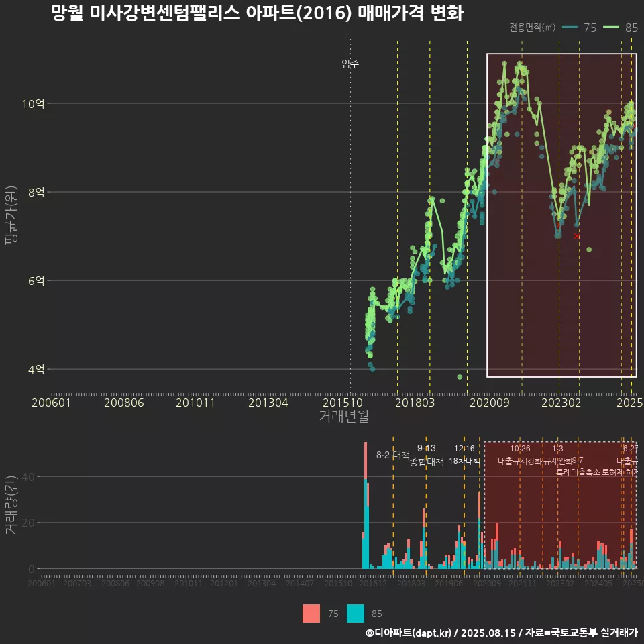Viewport: 644px width, 644px height.
Task: Click the 200601 label on the price chart axis
Action: pos(52,402)
